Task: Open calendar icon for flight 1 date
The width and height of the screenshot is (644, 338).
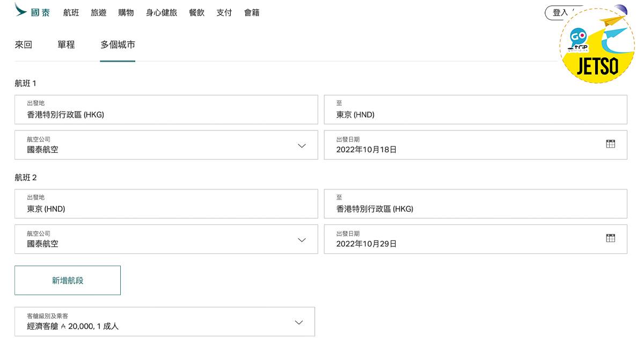Action: (x=610, y=144)
